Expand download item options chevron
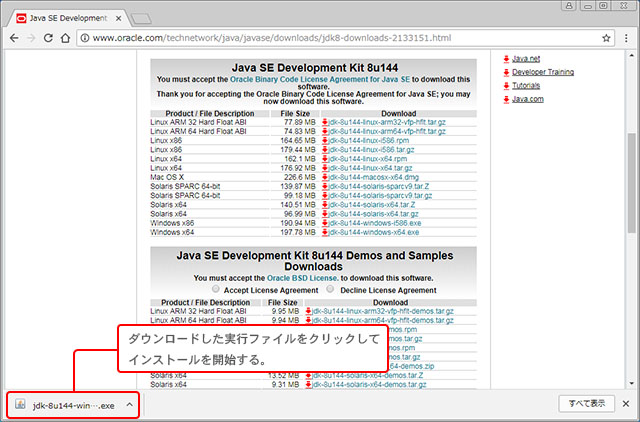 point(129,405)
